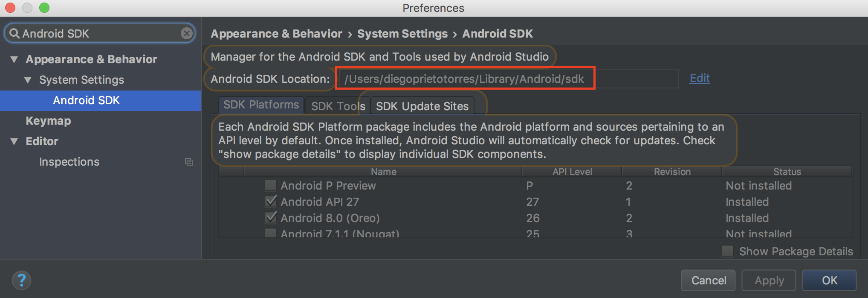Image resolution: width=868 pixels, height=298 pixels.
Task: Enable the Android P Preview checkbox
Action: 270,185
